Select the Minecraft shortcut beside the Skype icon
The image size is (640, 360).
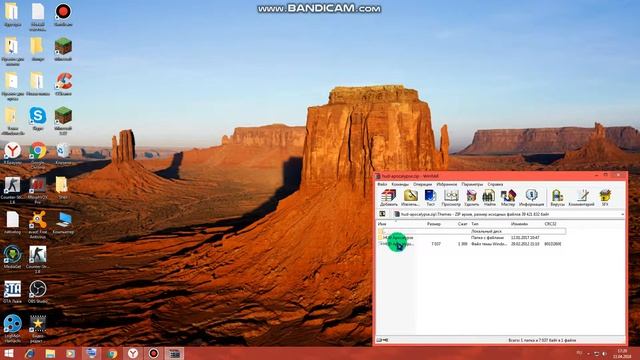[x=63, y=120]
